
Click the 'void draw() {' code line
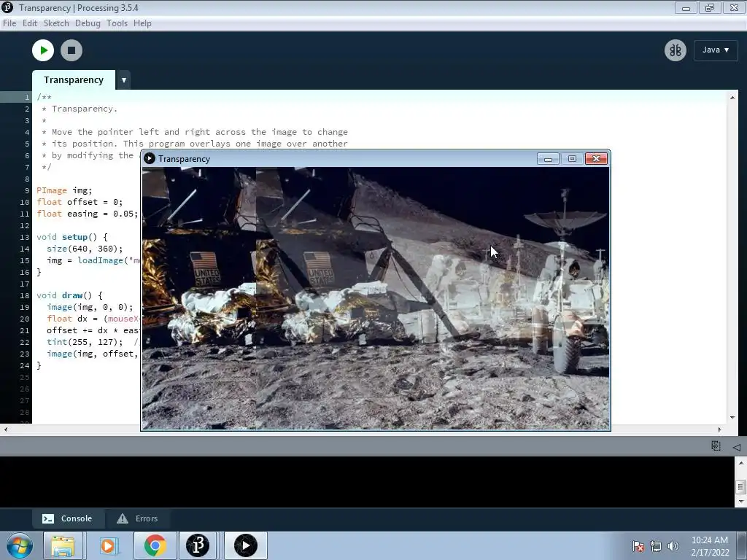pos(69,295)
